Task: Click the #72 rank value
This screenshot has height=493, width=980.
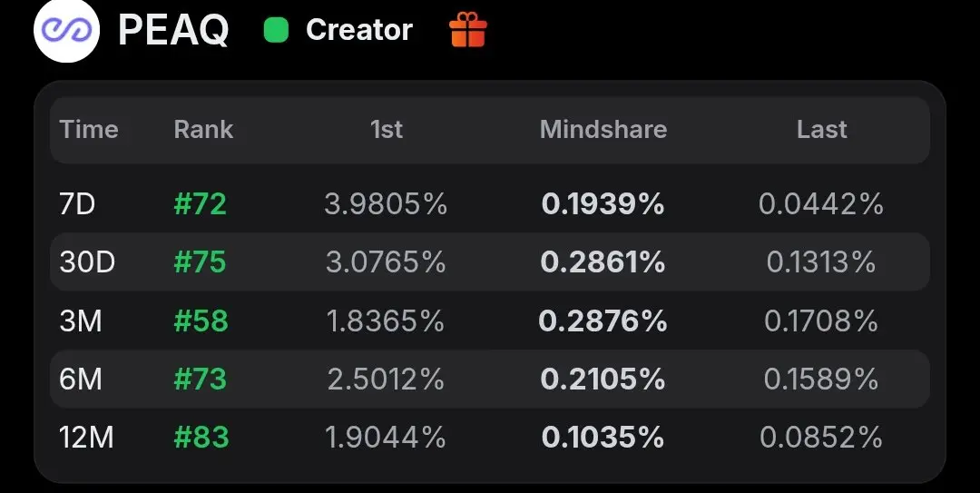Action: pyautogui.click(x=200, y=204)
